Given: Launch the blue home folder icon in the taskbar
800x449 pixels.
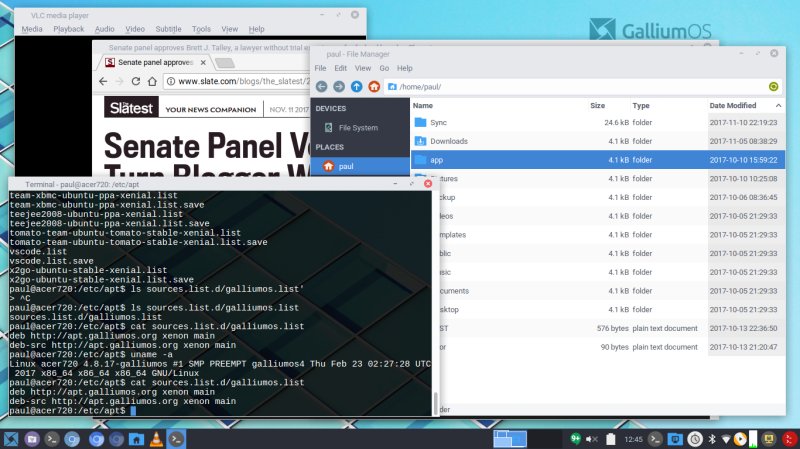Looking at the screenshot, I should pyautogui.click(x=136, y=439).
